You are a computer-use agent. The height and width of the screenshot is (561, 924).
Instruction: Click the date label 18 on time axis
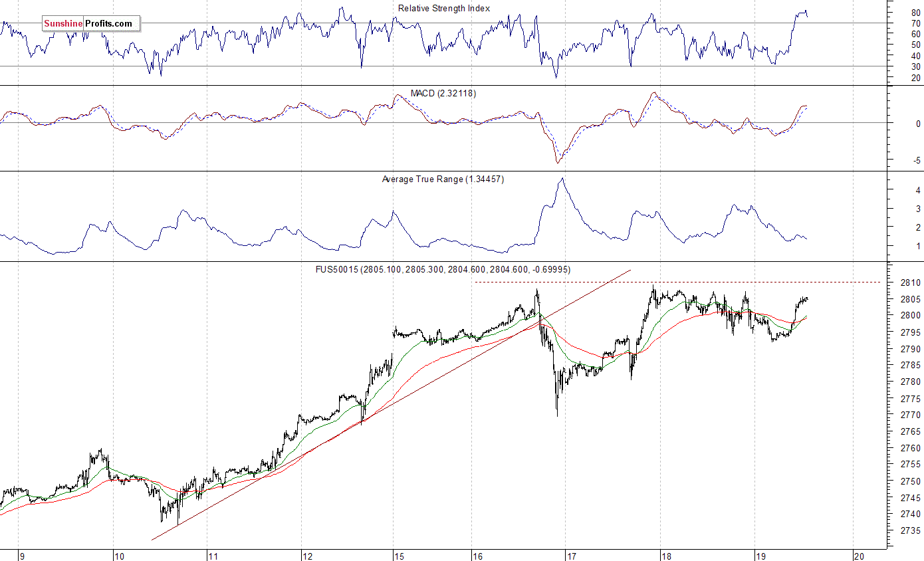[666, 556]
